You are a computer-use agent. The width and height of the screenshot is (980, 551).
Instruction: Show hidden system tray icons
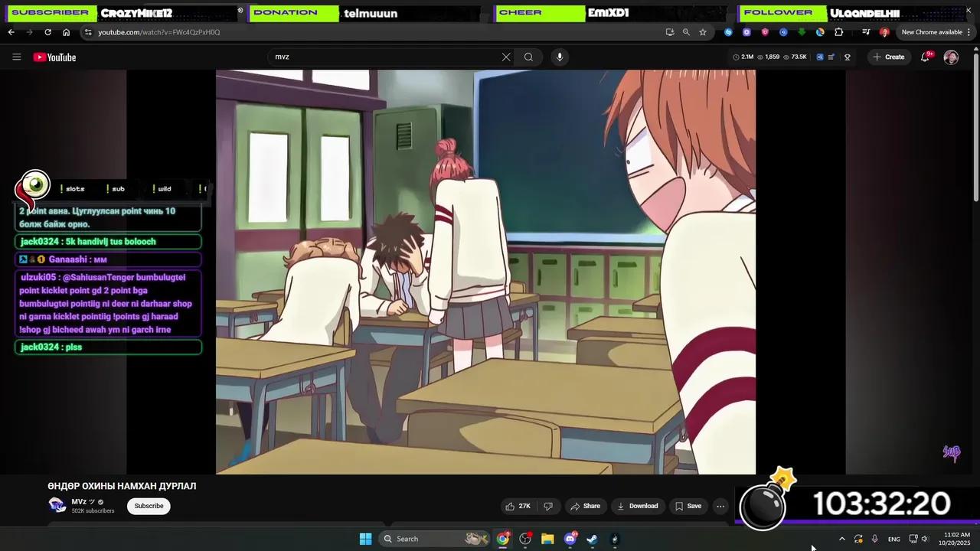pyautogui.click(x=842, y=539)
